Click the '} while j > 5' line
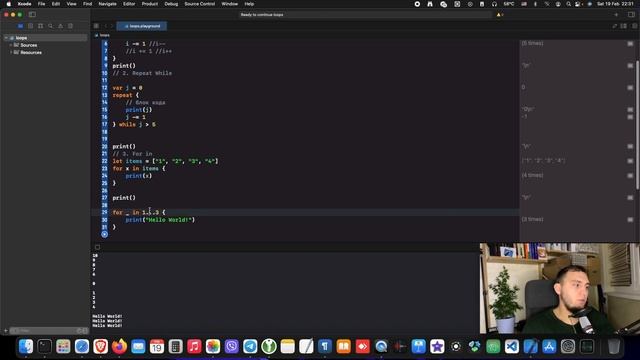Image resolution: width=640 pixels, height=360 pixels. [x=134, y=124]
